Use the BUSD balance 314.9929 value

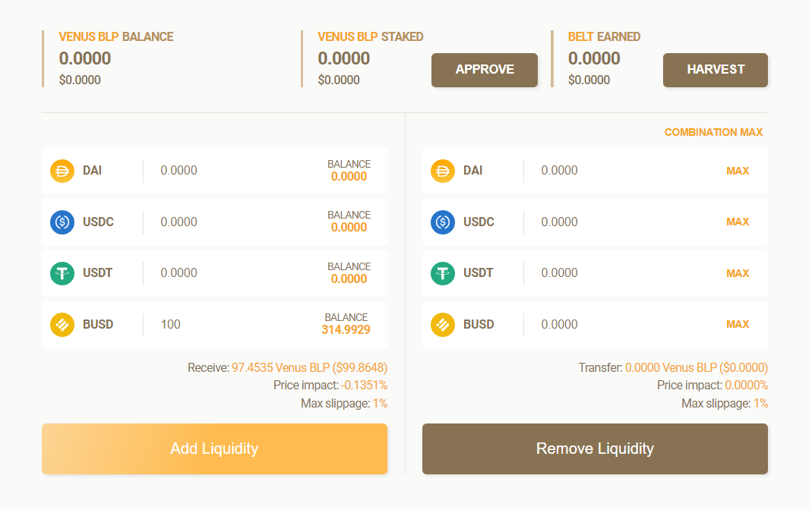(346, 330)
